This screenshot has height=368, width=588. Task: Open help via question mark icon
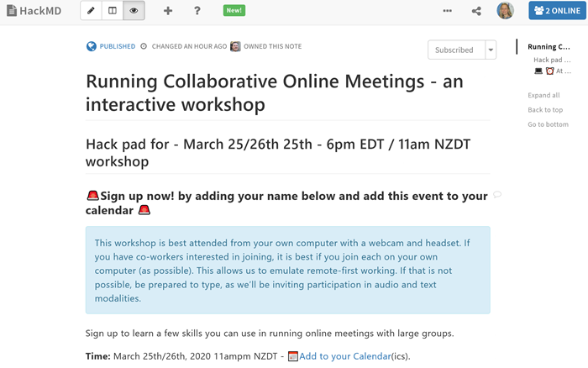197,11
